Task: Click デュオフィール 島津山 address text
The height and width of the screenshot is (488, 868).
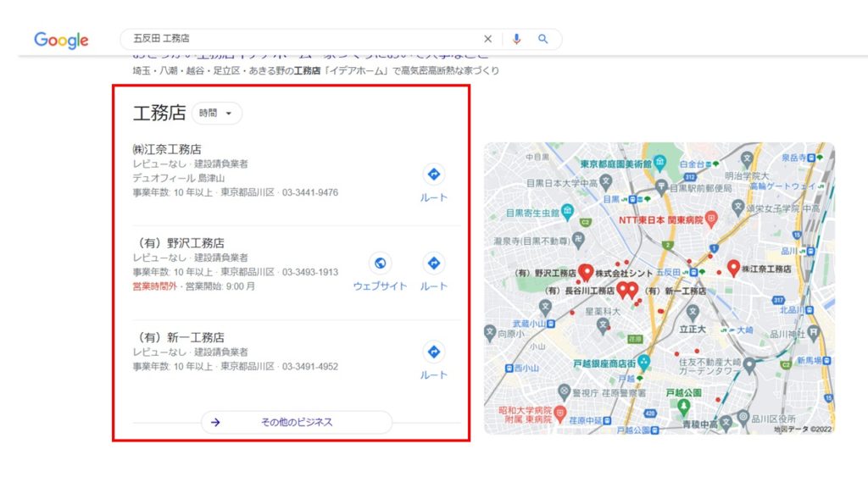Action: coord(178,178)
